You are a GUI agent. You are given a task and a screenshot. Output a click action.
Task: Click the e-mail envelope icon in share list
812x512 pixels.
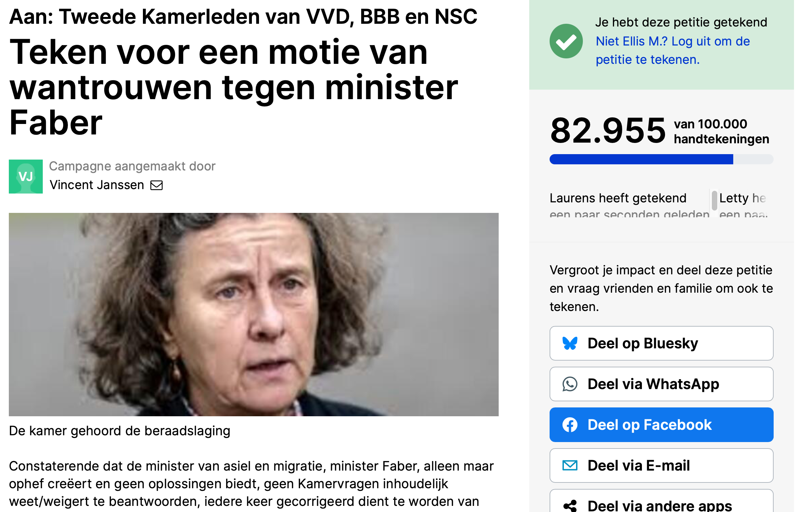coord(570,465)
